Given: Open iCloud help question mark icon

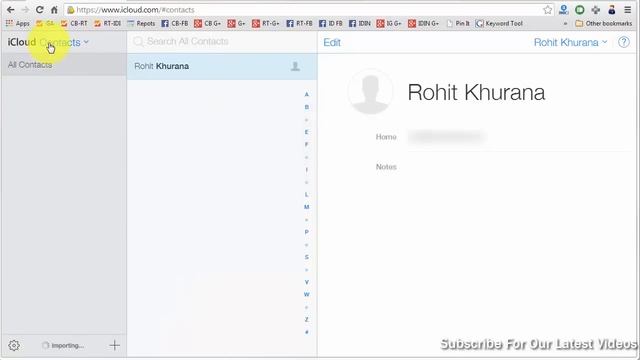Looking at the screenshot, I should click(624, 42).
